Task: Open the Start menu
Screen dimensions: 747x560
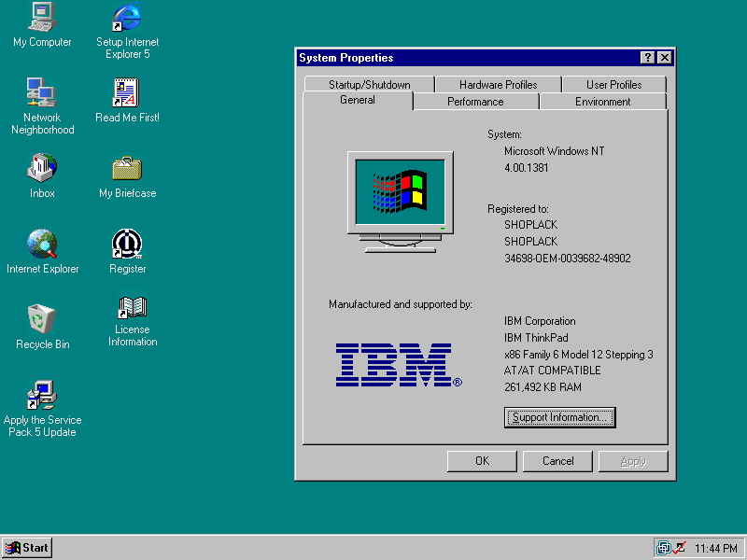Action: (x=27, y=548)
